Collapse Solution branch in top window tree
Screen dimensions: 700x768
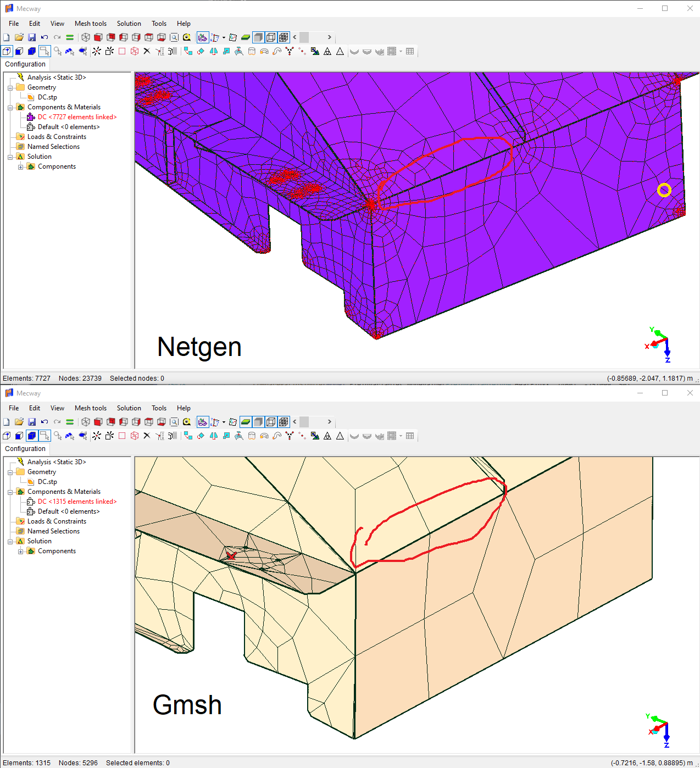[10, 157]
